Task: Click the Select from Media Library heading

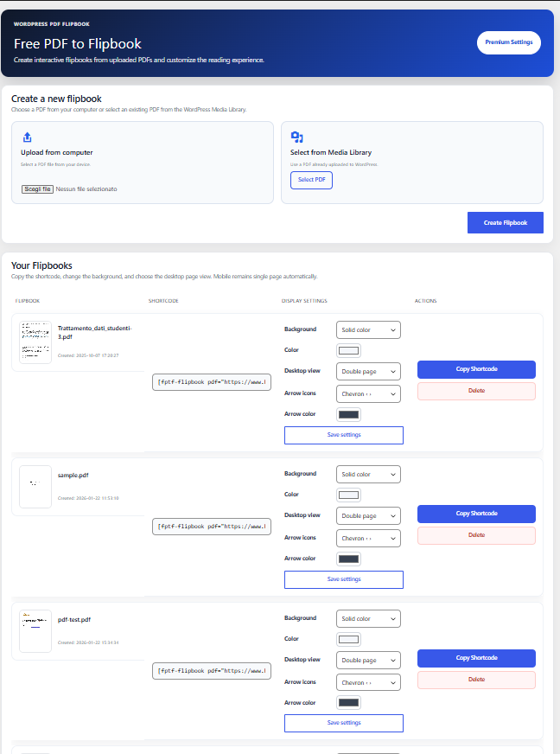Action: pyautogui.click(x=331, y=152)
